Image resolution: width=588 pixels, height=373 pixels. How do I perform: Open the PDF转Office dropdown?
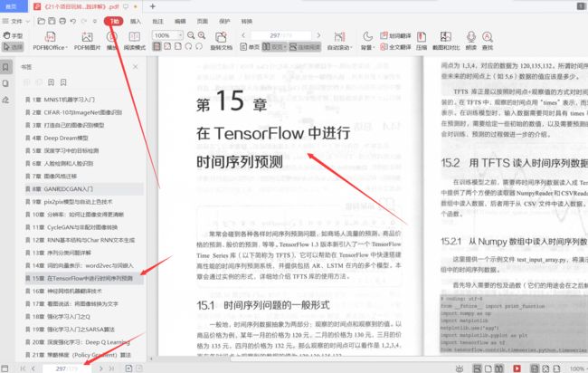pyautogui.click(x=51, y=42)
